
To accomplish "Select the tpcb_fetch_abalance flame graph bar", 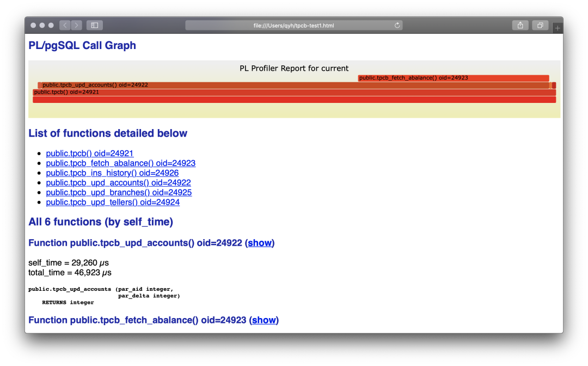I will 454,78.
